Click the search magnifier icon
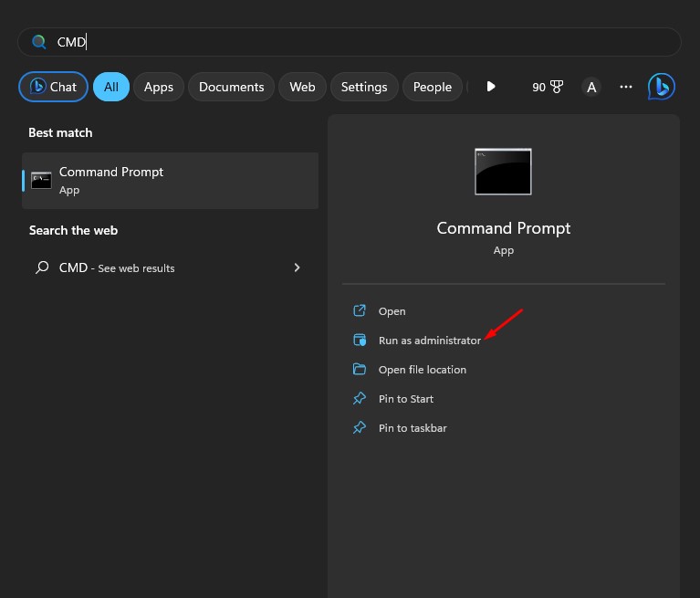Screen dimensions: 700x598 tap(38, 42)
